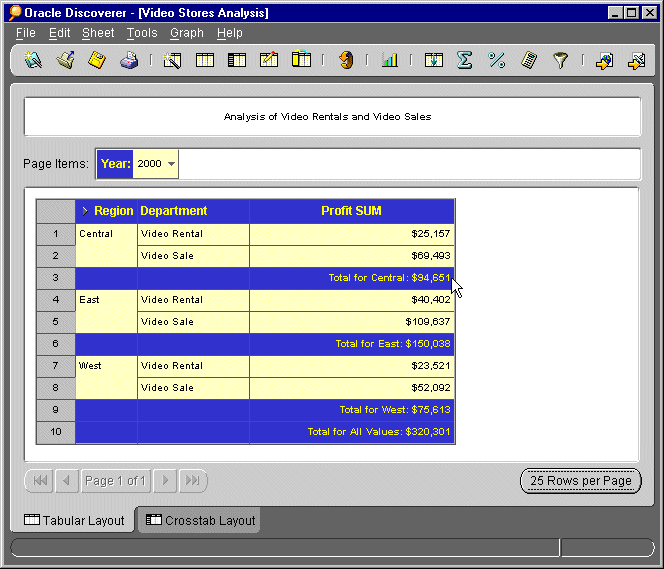The height and width of the screenshot is (569, 664).
Task: Click the Total for West: $75,613 cell
Action: pos(352,410)
